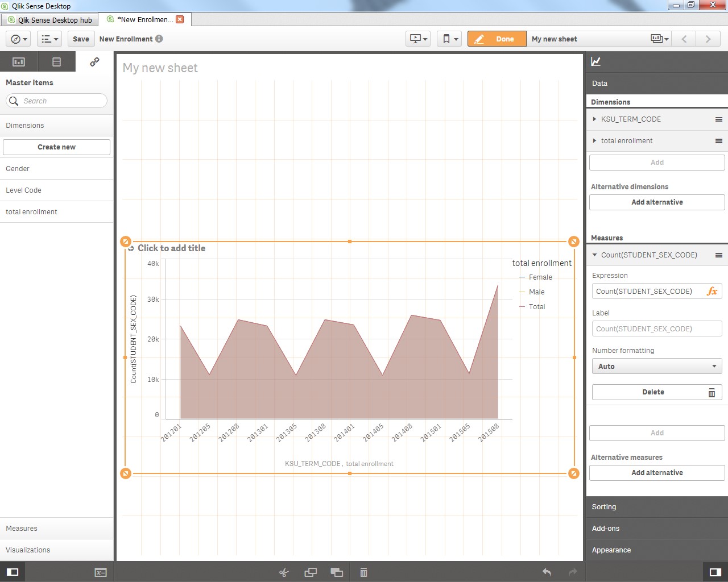Select total enrollment in Master items

(x=56, y=212)
